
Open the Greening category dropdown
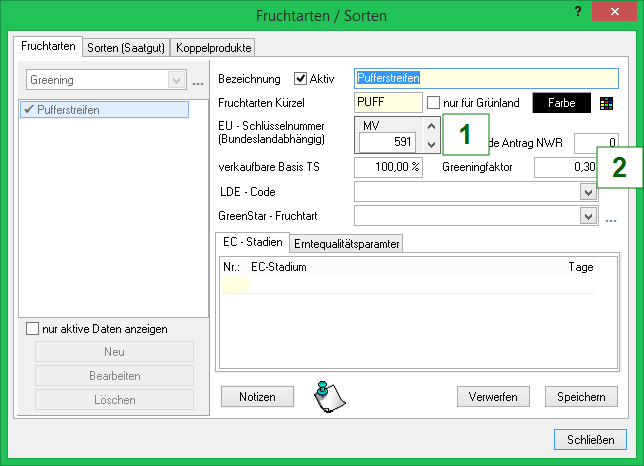click(x=177, y=79)
